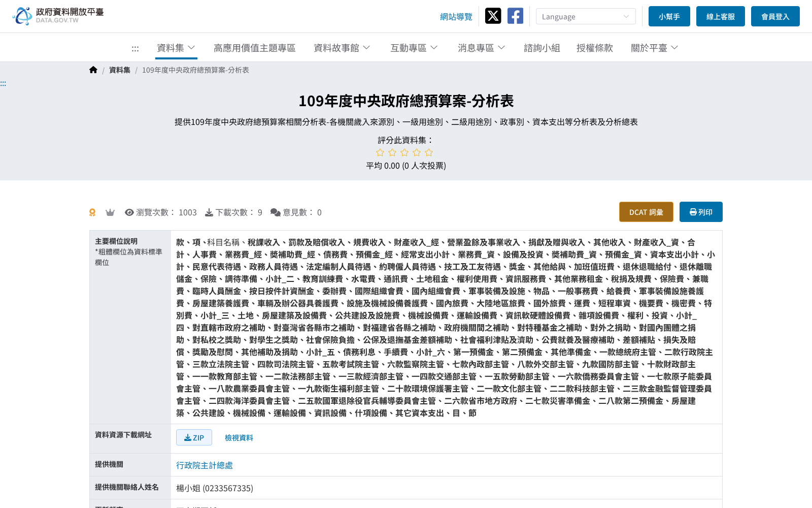Screen dimensions: 812x508
Task: Click the 楊小姐 (0233567335) contact text
Action: [x=215, y=488]
